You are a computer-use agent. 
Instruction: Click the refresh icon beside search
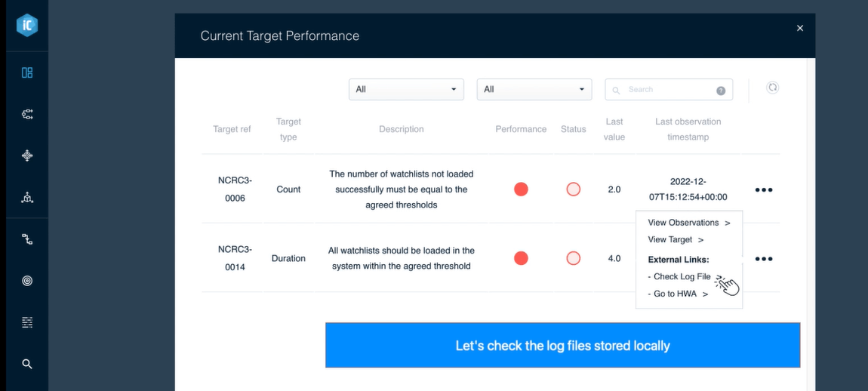(x=772, y=88)
